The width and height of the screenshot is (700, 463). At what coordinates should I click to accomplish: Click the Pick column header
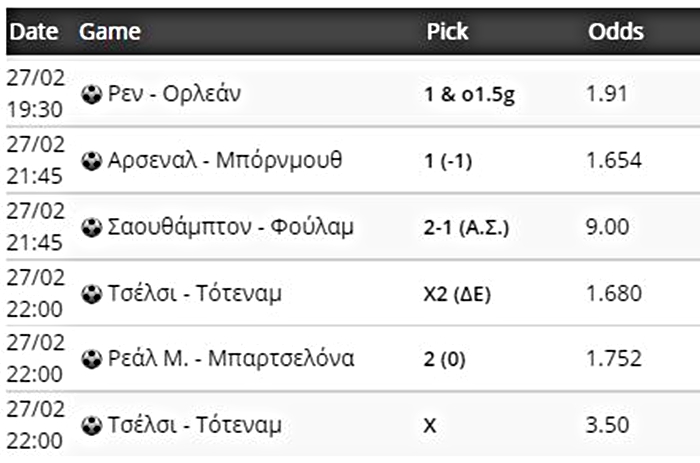[447, 32]
